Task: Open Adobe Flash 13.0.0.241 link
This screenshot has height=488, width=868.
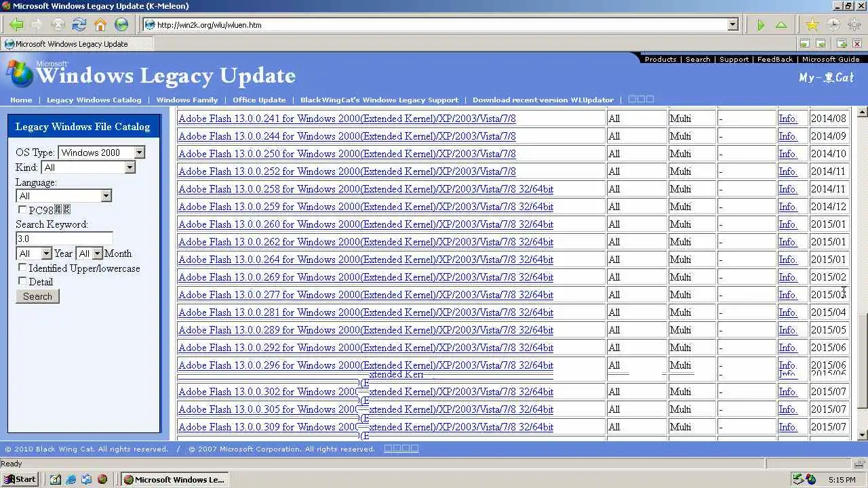Action: click(x=347, y=119)
